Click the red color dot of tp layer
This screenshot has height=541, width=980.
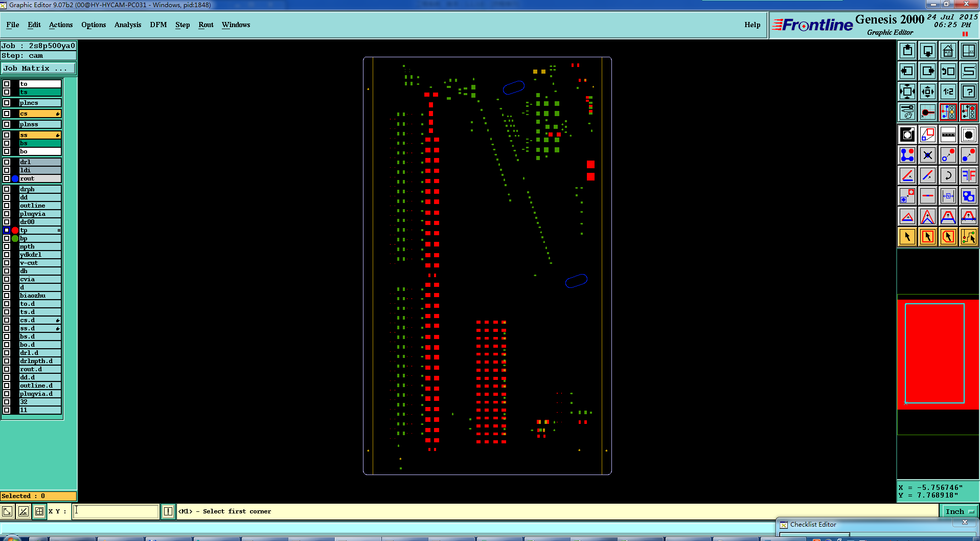[15, 230]
